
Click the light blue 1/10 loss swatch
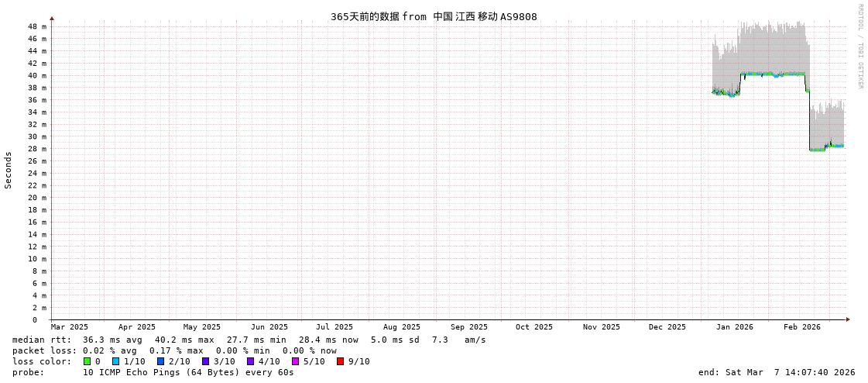[x=115, y=361]
